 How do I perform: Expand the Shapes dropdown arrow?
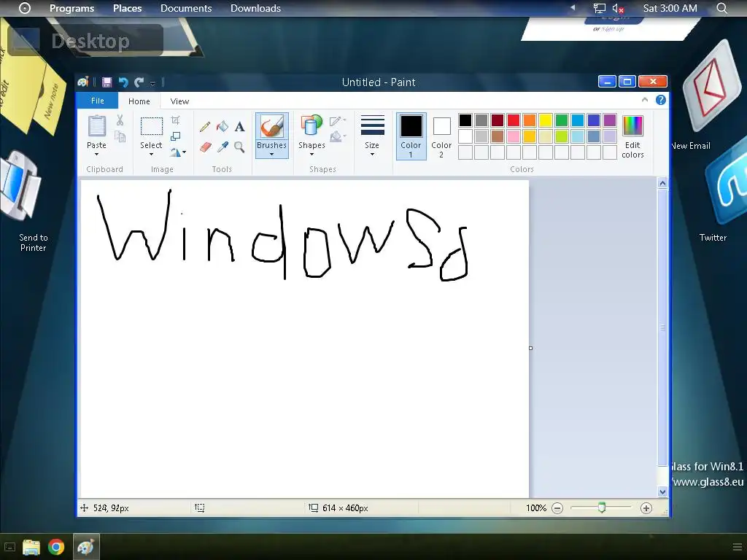point(311,155)
